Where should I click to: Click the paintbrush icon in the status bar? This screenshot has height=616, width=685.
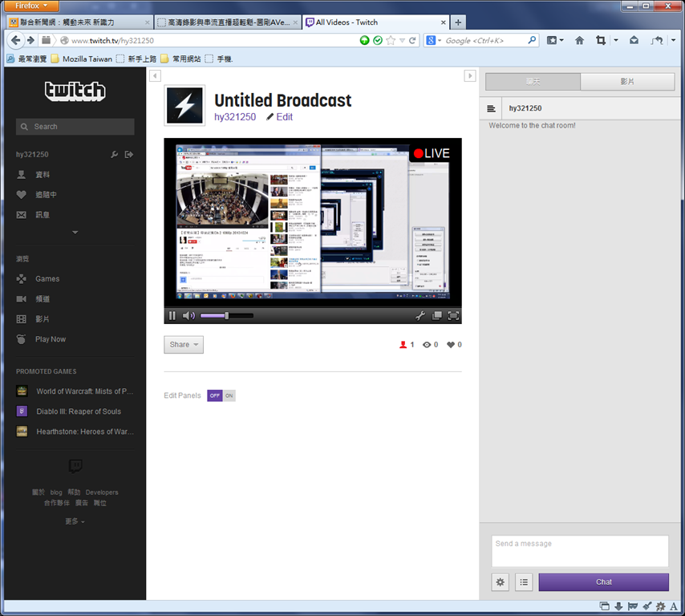pyautogui.click(x=647, y=606)
